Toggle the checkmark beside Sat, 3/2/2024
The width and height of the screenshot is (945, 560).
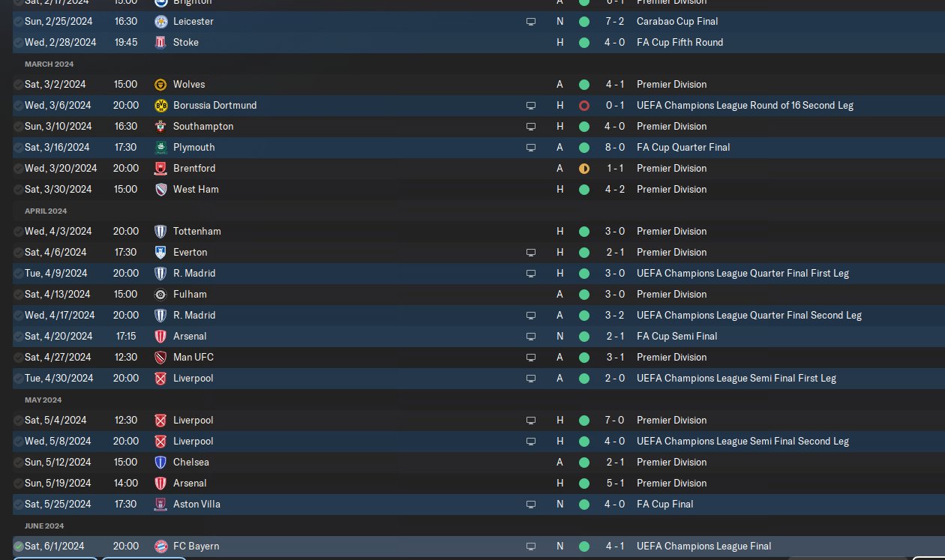pos(19,85)
